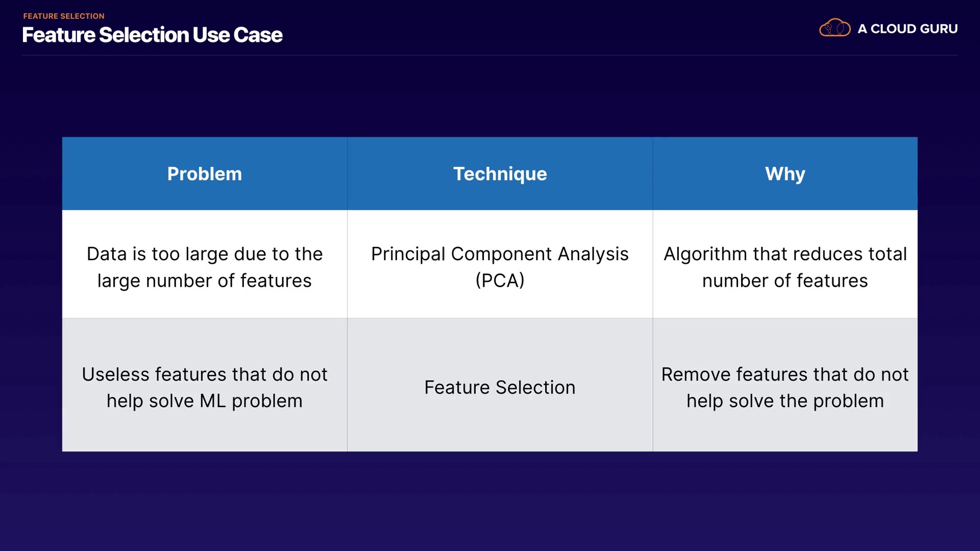Click the "Technique" column header

[500, 174]
